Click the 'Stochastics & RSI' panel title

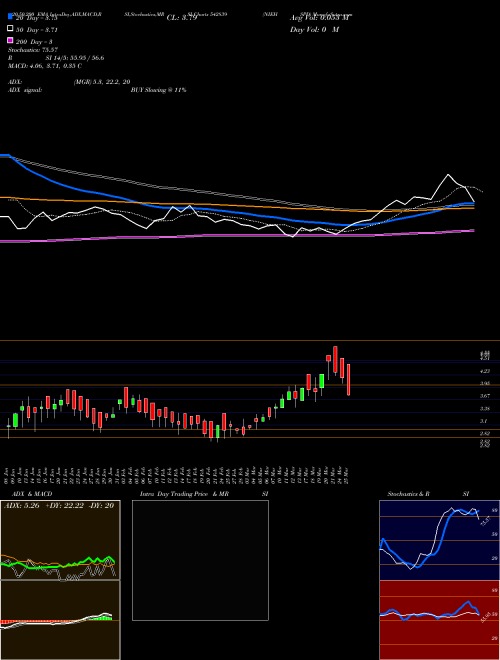pyautogui.click(x=428, y=494)
